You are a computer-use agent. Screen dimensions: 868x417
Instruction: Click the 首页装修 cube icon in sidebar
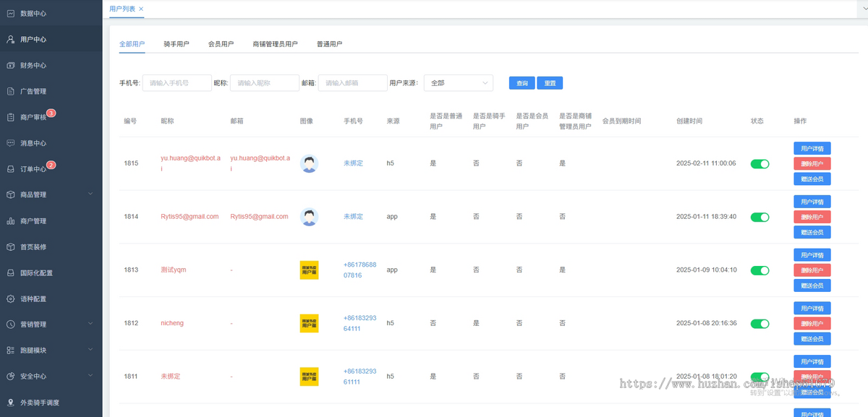pyautogui.click(x=11, y=247)
